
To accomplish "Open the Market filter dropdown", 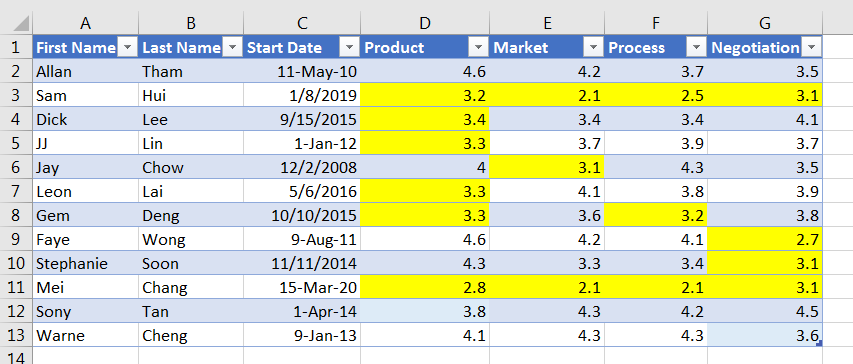I will [593, 48].
